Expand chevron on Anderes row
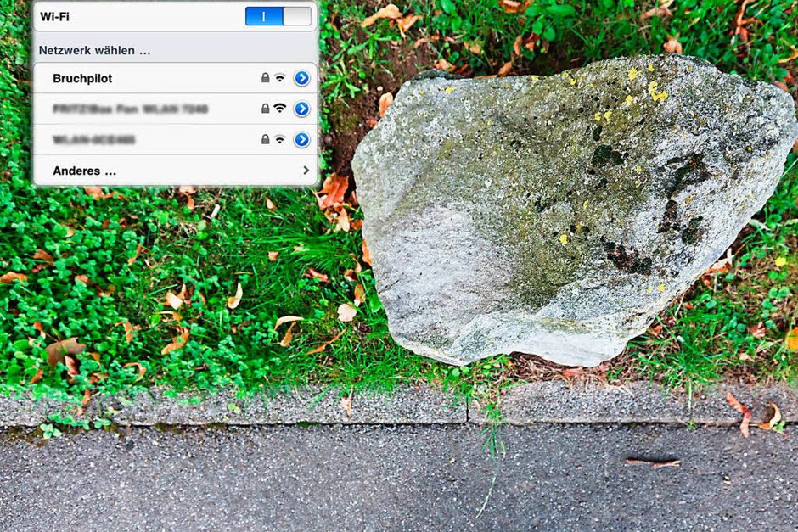This screenshot has width=798, height=532. [306, 171]
